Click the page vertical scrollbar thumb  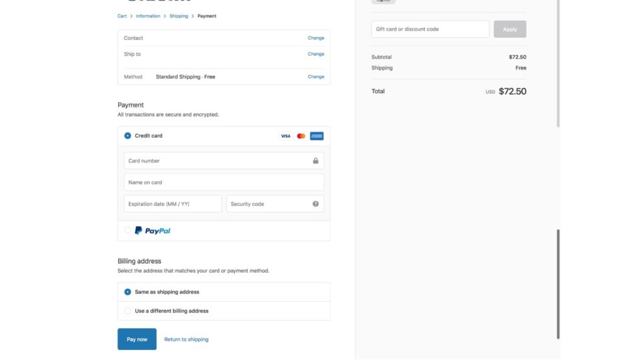coord(558,284)
